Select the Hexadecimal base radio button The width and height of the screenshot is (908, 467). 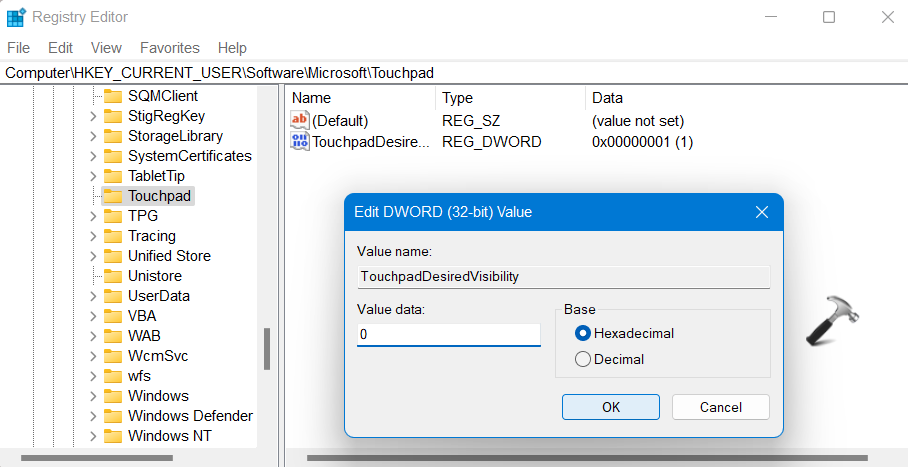tap(583, 333)
